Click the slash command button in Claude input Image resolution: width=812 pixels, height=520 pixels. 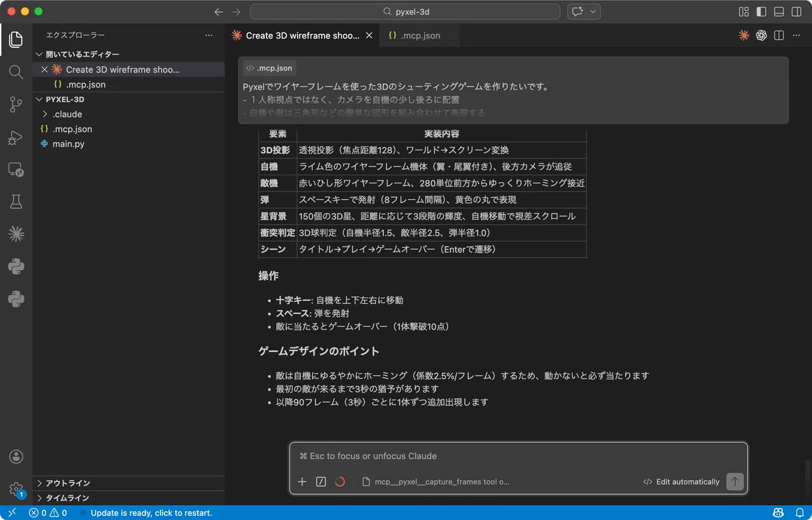(321, 481)
